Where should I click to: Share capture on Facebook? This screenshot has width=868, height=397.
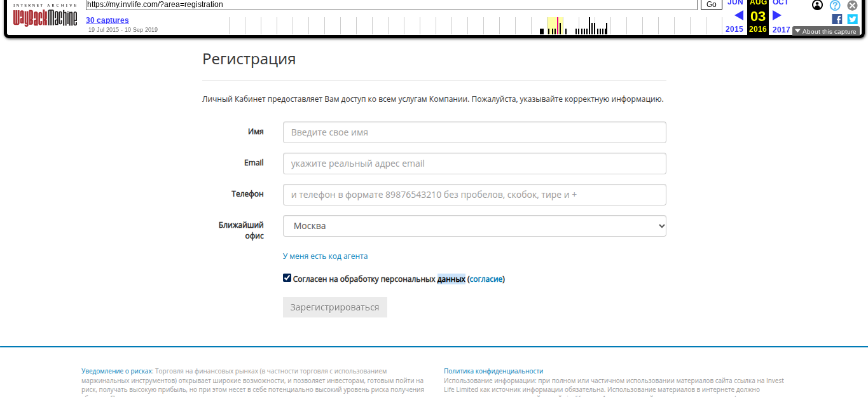pyautogui.click(x=837, y=19)
